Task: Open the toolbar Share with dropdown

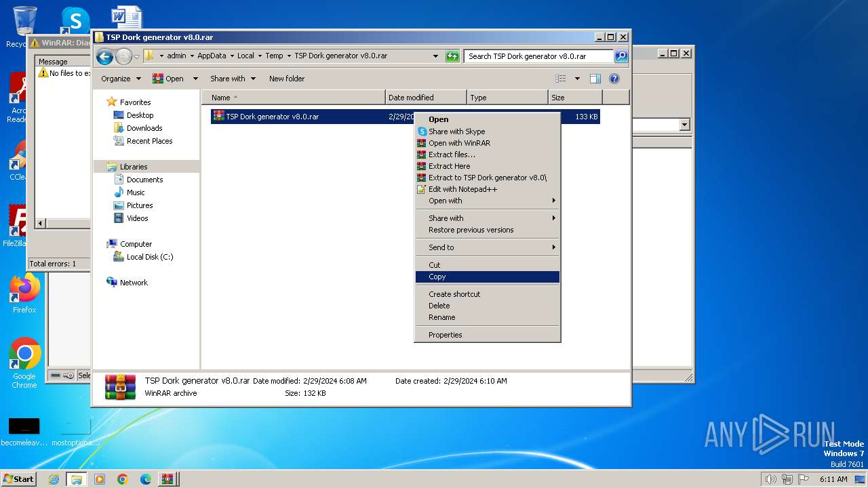Action: click(233, 79)
